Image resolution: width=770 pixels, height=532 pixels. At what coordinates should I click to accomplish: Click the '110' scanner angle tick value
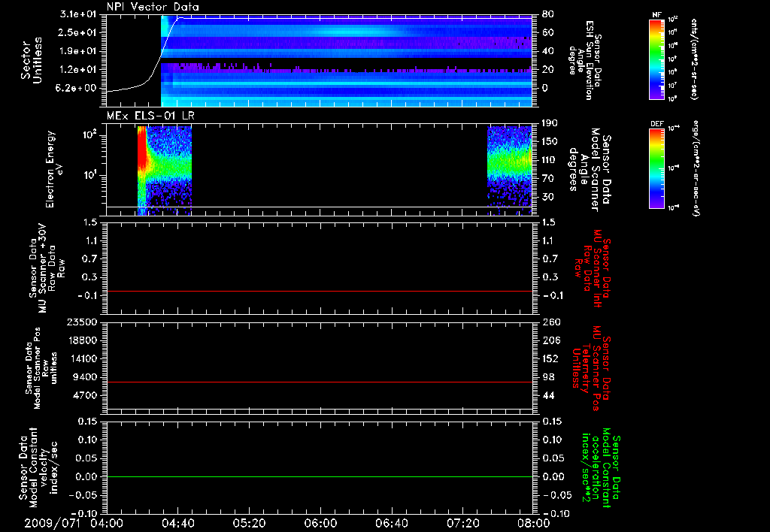550,160
